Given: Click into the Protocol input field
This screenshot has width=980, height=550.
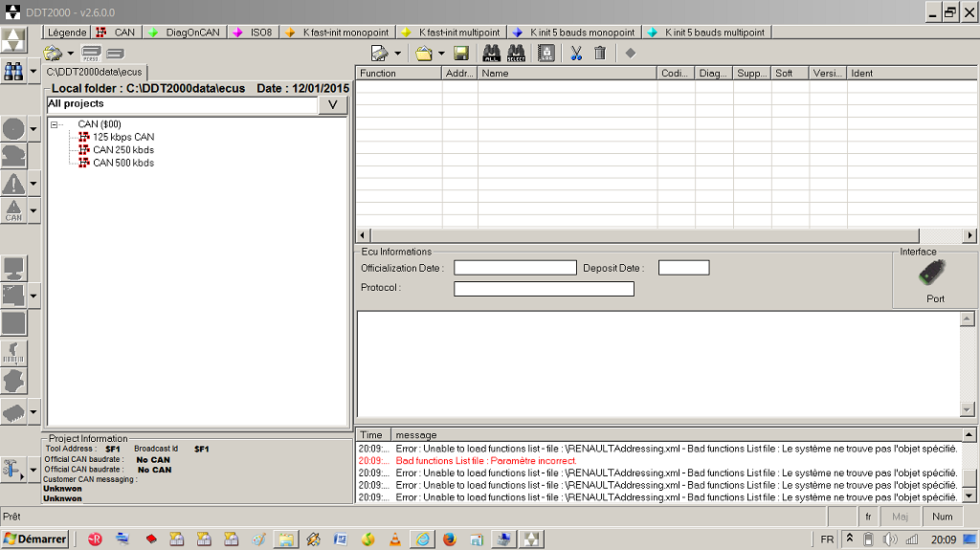Looking at the screenshot, I should click(x=544, y=289).
